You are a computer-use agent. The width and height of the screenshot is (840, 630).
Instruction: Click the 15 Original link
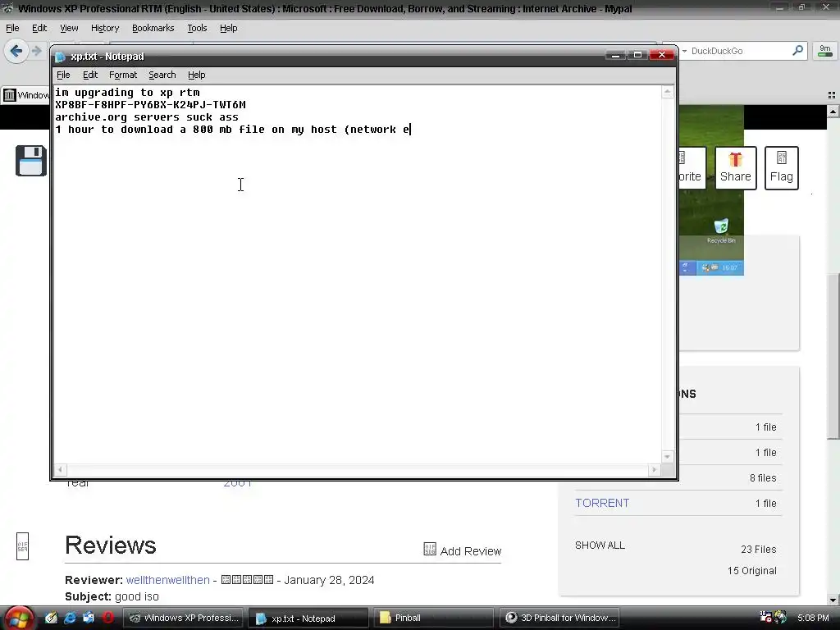pyautogui.click(x=751, y=571)
